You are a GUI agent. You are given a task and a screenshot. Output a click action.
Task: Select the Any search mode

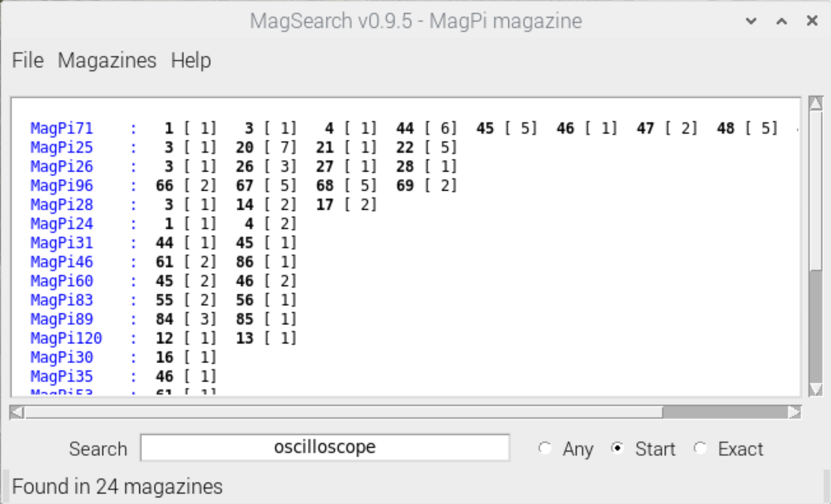pos(545,448)
